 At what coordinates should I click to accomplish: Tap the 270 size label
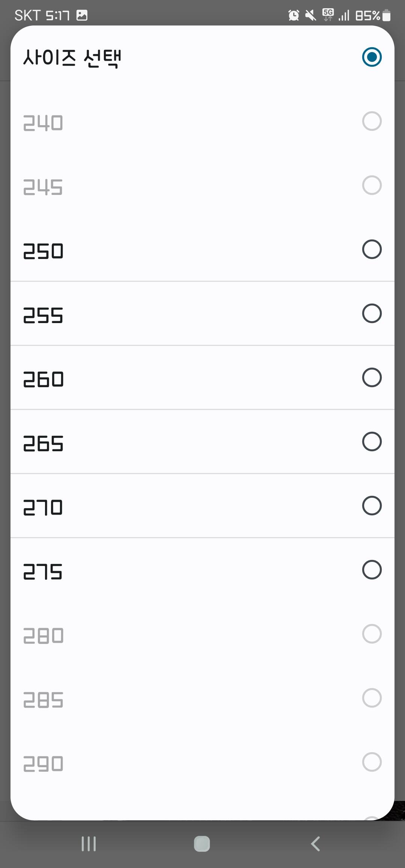click(43, 508)
